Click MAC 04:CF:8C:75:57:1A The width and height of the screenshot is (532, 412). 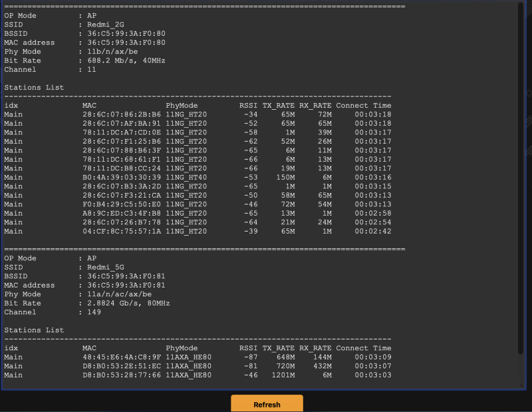tap(122, 232)
